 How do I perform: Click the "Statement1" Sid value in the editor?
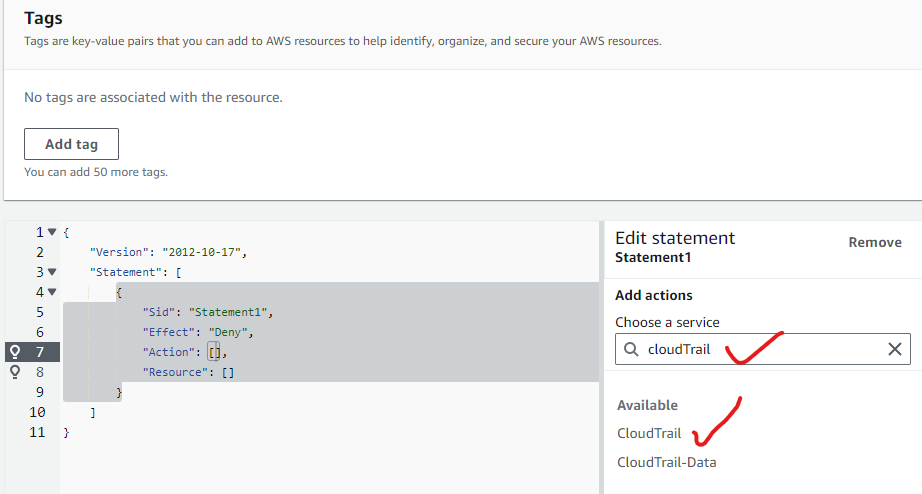[227, 312]
